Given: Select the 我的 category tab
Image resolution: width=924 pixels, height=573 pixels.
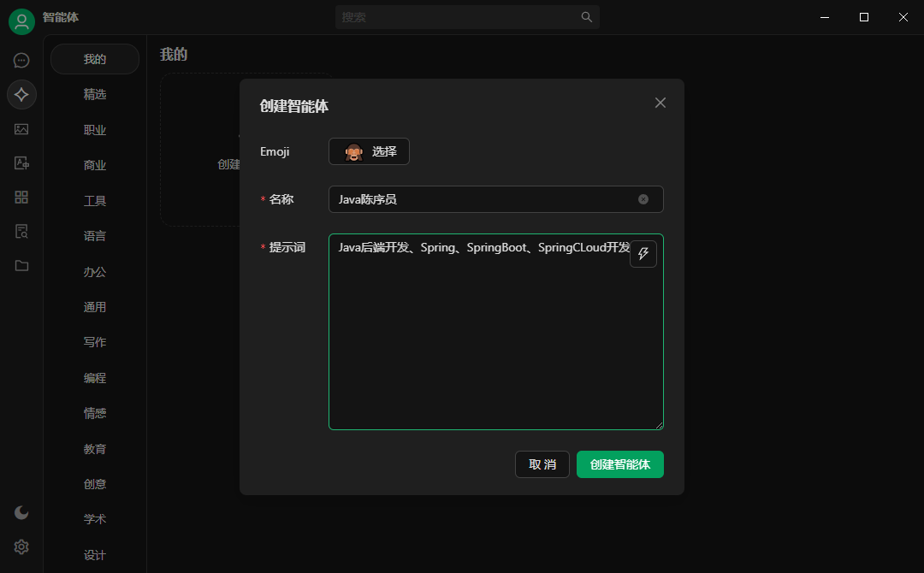Looking at the screenshot, I should coord(95,59).
